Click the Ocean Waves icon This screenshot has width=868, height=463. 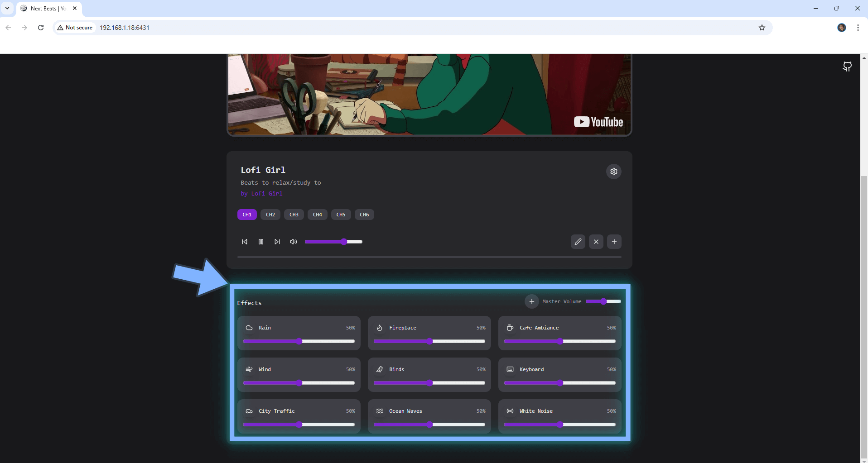(x=380, y=411)
